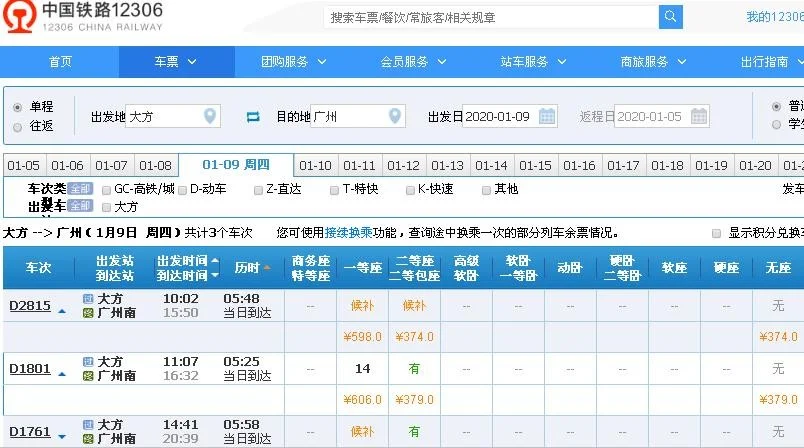Click 全部 button beside 车次类型

coord(80,189)
